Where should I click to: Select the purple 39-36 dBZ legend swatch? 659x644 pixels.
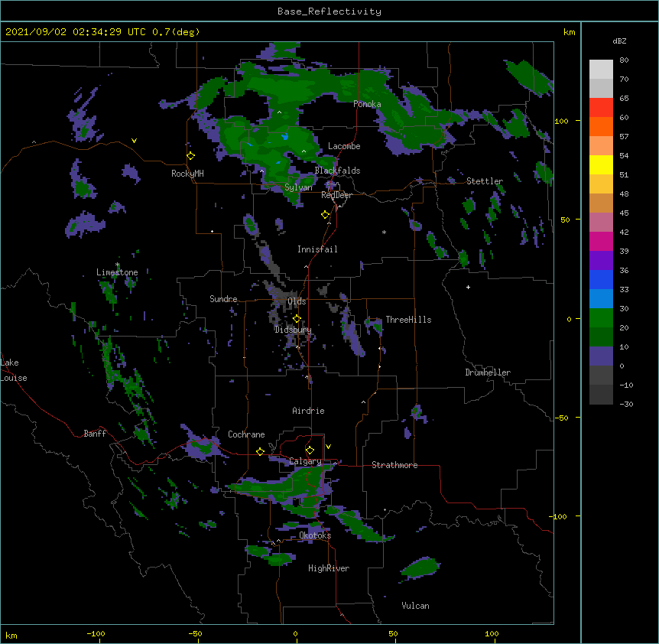tap(601, 261)
